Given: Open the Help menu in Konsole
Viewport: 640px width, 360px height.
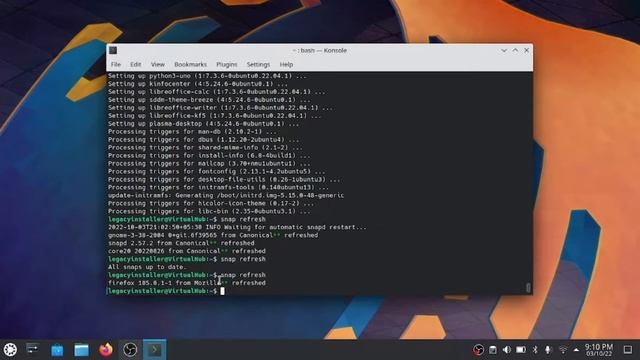Looking at the screenshot, I should (286, 64).
